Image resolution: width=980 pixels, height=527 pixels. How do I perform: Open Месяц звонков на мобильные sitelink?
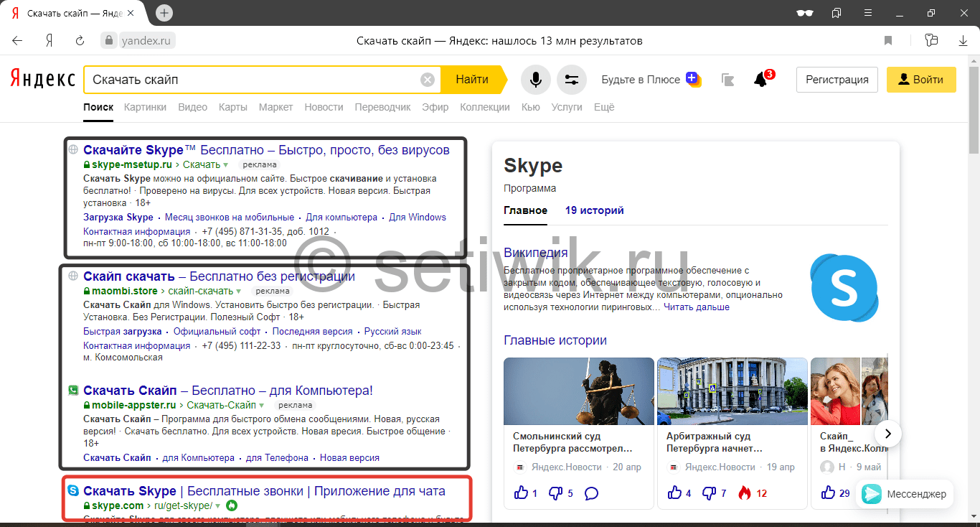[230, 218]
